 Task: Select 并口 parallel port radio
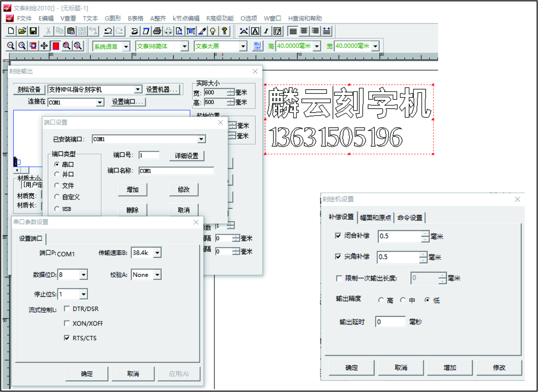point(57,174)
